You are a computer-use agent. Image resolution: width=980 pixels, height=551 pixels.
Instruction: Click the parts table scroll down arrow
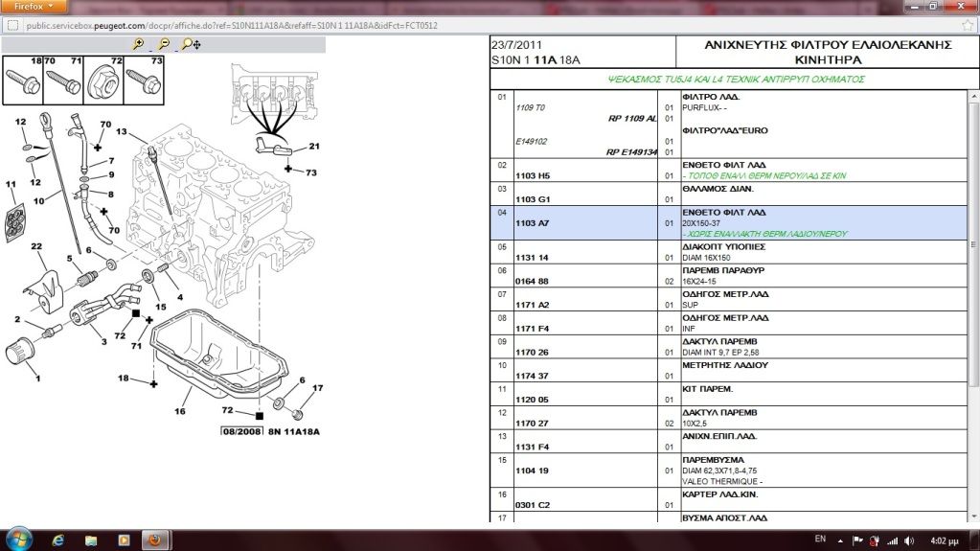pyautogui.click(x=973, y=517)
